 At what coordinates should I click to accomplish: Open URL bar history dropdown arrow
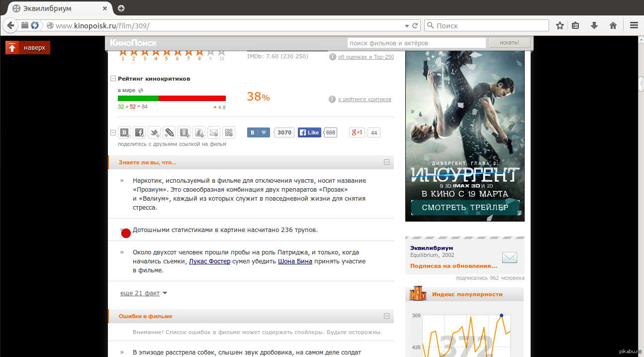coord(407,25)
